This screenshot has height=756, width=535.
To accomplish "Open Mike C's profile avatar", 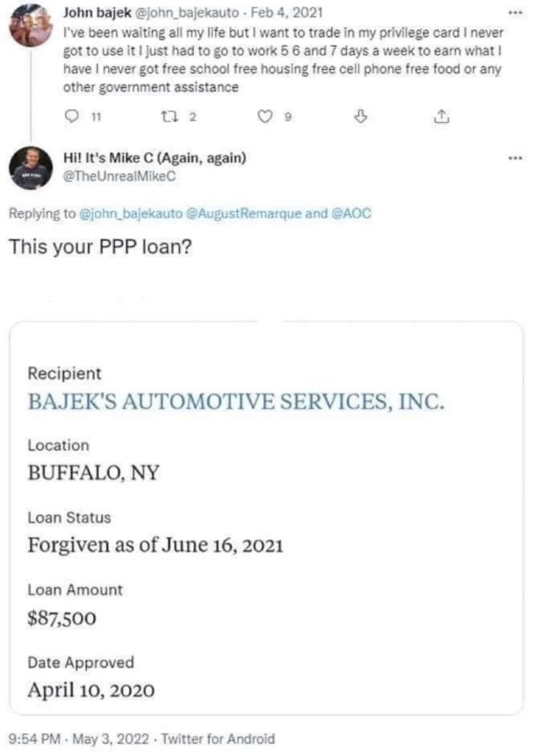I will coord(30,168).
